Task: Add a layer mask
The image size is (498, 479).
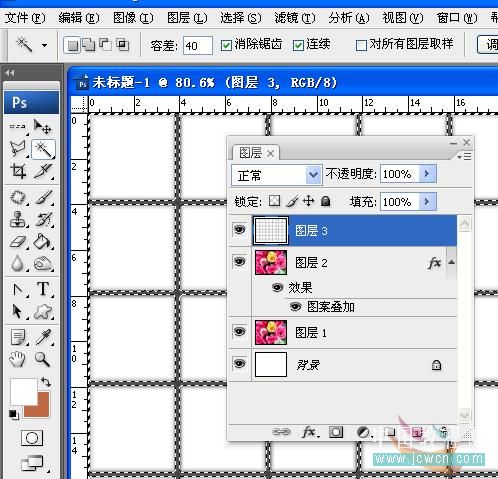Action: pyautogui.click(x=336, y=432)
